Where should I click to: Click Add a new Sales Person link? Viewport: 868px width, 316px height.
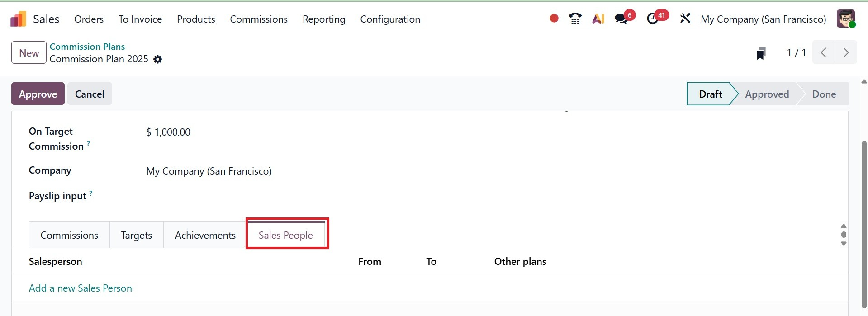coord(81,288)
